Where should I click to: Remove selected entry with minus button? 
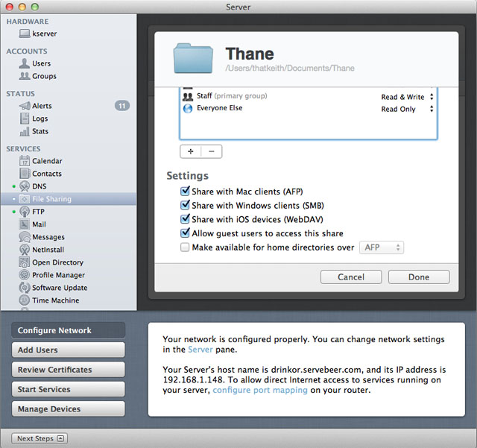[x=212, y=151]
